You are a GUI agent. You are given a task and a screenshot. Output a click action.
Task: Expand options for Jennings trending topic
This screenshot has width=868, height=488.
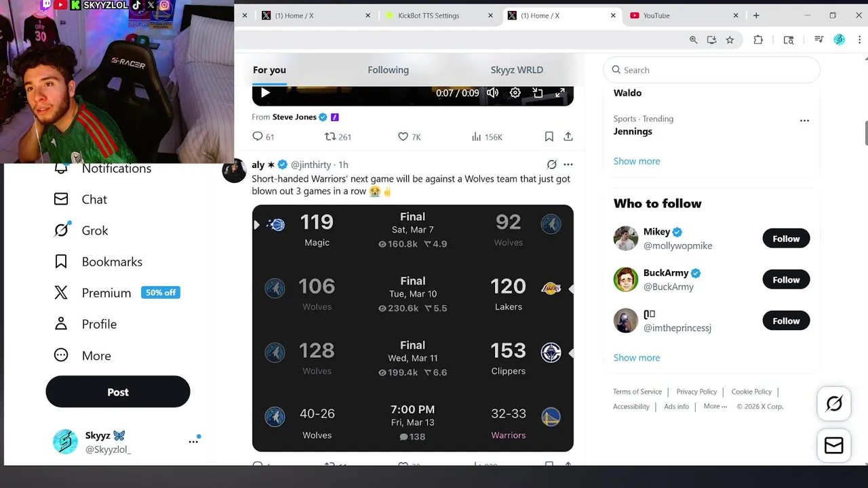[x=804, y=121]
